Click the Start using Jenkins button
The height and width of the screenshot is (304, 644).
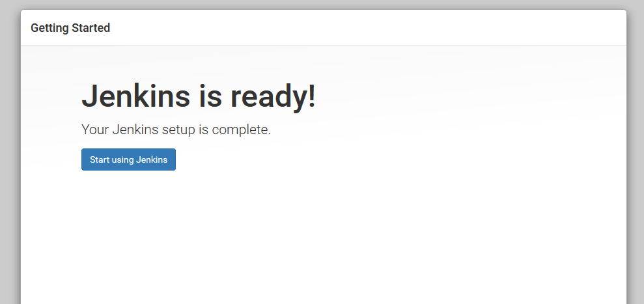point(128,159)
